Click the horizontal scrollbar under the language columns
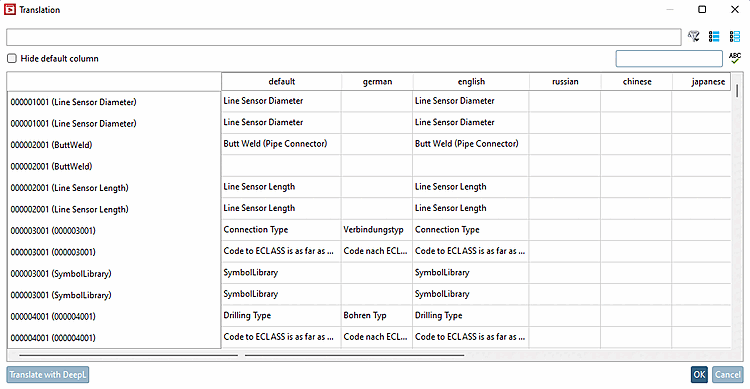The image size is (750, 389). click(x=354, y=356)
